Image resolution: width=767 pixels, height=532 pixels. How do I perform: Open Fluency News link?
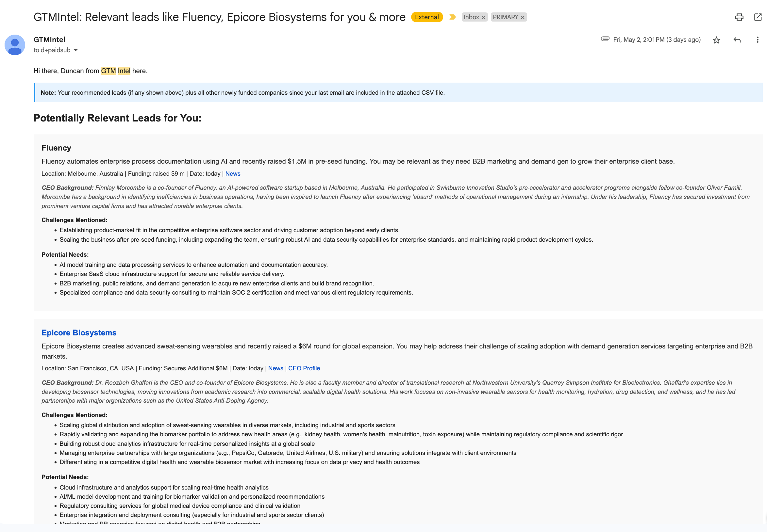click(x=232, y=174)
